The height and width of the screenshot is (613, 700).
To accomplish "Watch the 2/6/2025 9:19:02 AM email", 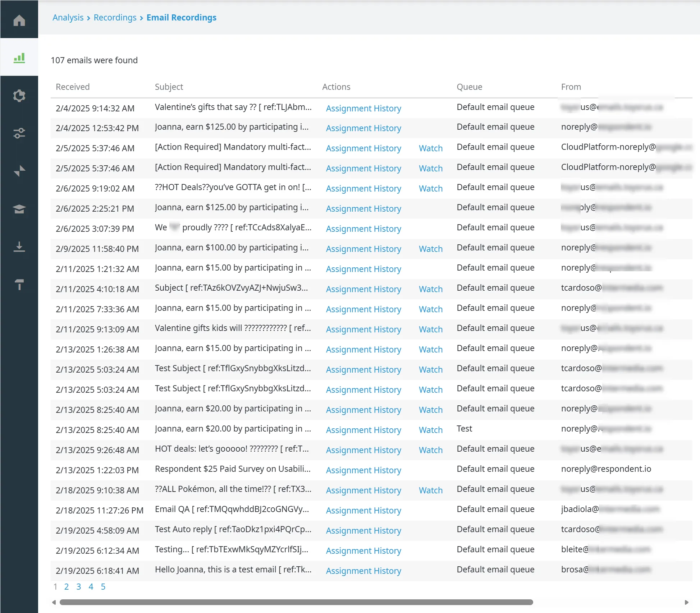I will click(x=431, y=188).
